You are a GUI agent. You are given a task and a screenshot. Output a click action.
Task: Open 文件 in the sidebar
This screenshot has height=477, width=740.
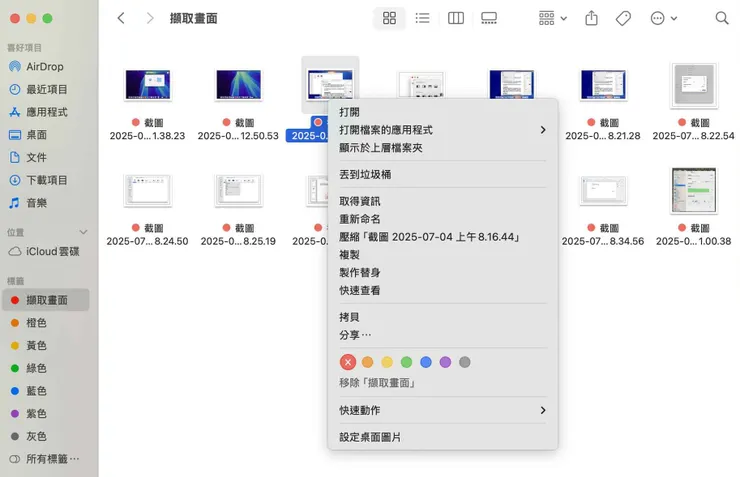click(x=45, y=157)
